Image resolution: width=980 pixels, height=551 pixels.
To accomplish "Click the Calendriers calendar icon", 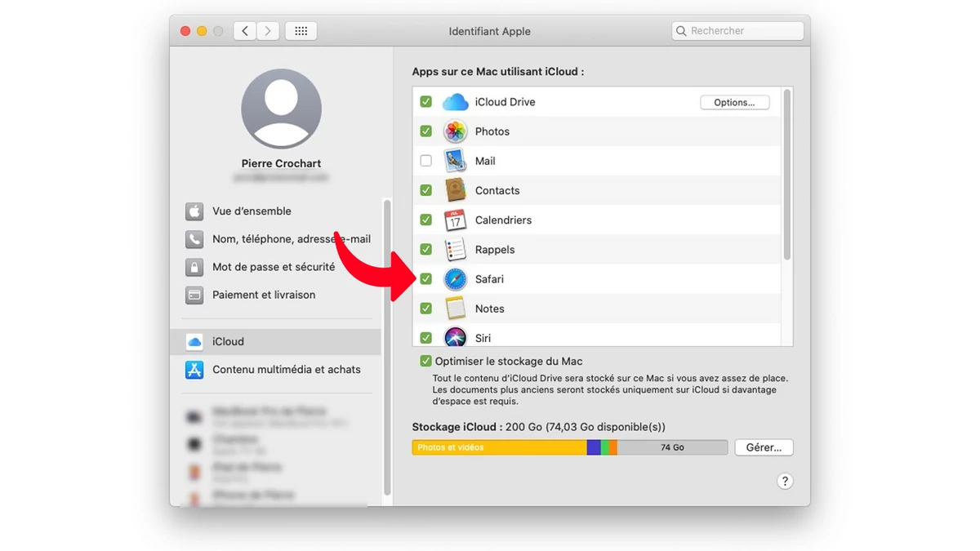I will (455, 220).
